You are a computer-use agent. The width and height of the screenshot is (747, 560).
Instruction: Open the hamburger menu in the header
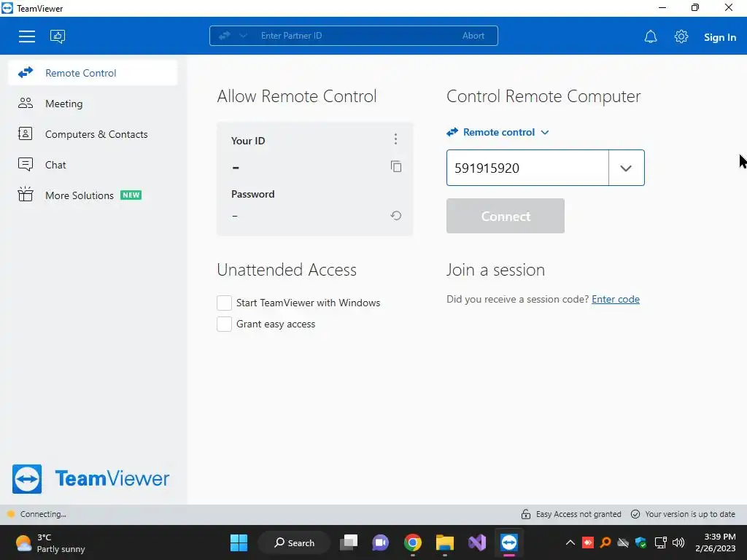tap(27, 36)
